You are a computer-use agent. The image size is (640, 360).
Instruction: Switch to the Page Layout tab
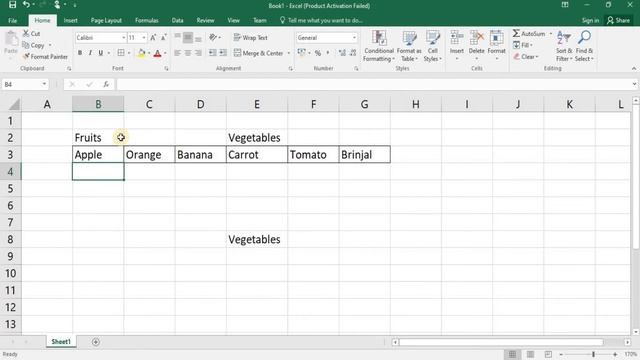tap(106, 20)
